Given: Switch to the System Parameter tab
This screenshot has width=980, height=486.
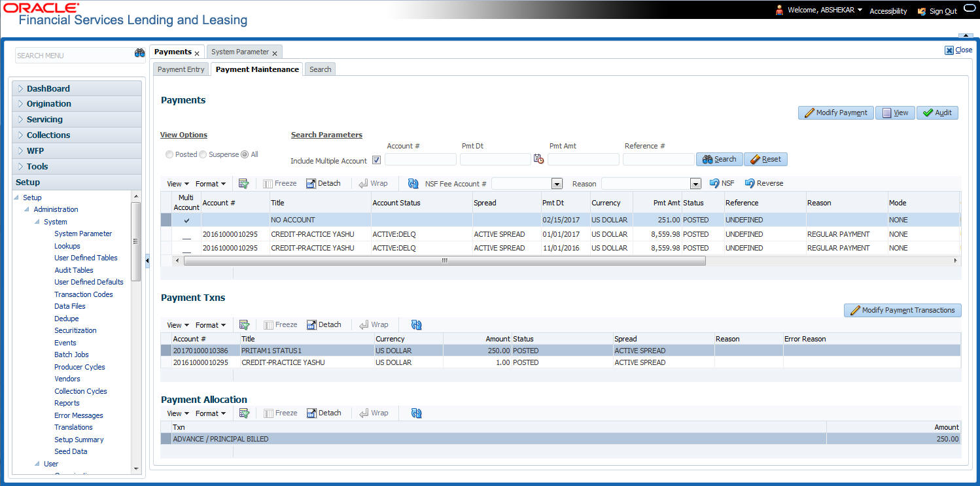Looking at the screenshot, I should (x=240, y=52).
